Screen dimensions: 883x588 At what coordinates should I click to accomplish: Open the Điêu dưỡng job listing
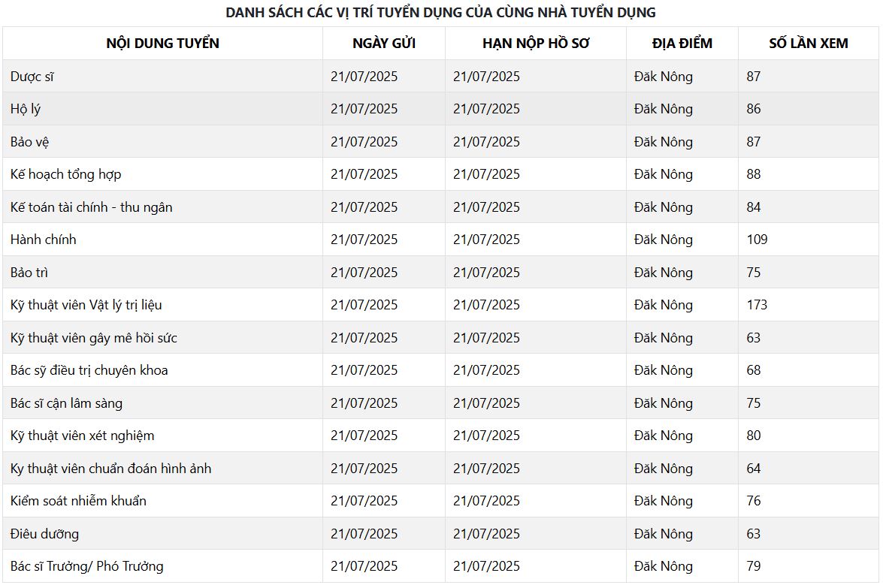click(x=44, y=534)
